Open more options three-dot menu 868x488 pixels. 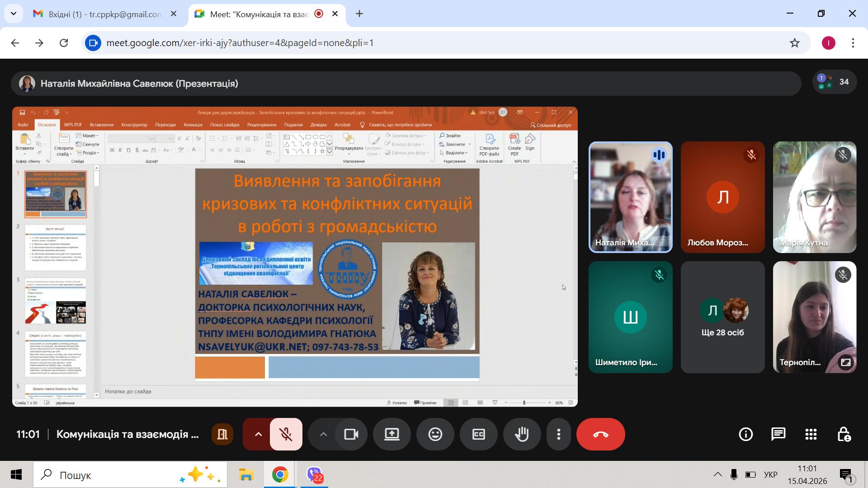[x=559, y=434]
